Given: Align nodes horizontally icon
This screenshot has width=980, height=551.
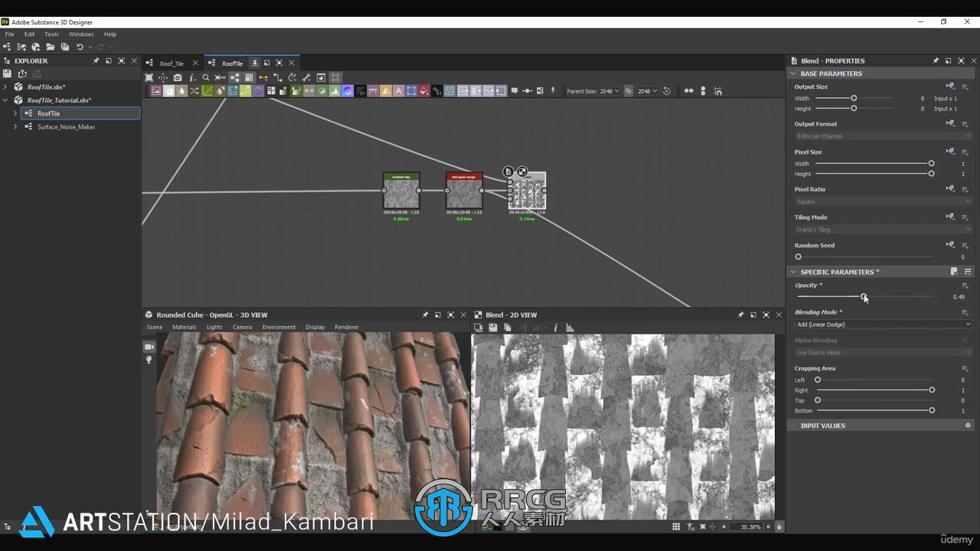Looking at the screenshot, I should click(x=689, y=90).
